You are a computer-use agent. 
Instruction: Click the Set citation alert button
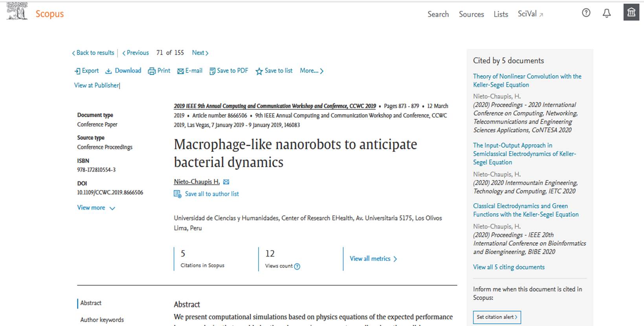coord(497,317)
